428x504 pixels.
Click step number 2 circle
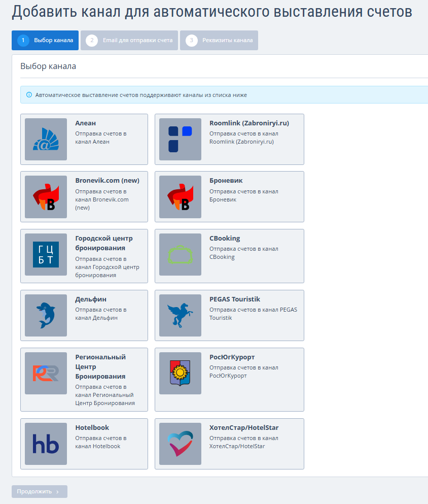click(x=92, y=40)
